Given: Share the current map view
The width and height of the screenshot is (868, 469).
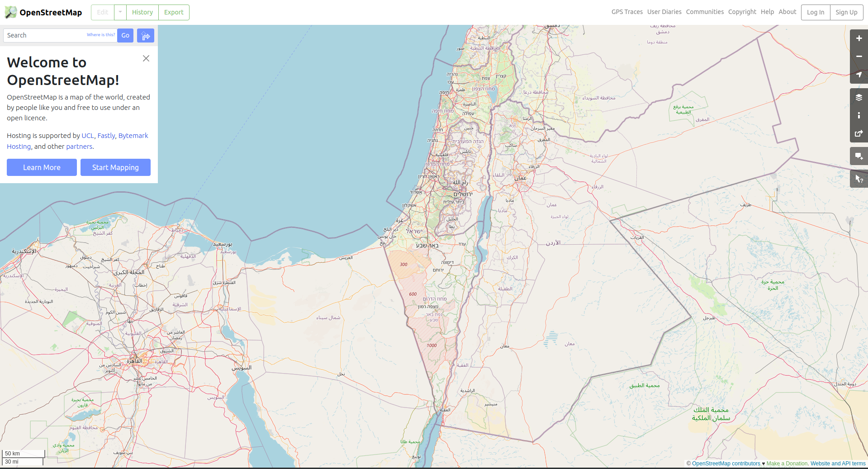Looking at the screenshot, I should (x=859, y=133).
